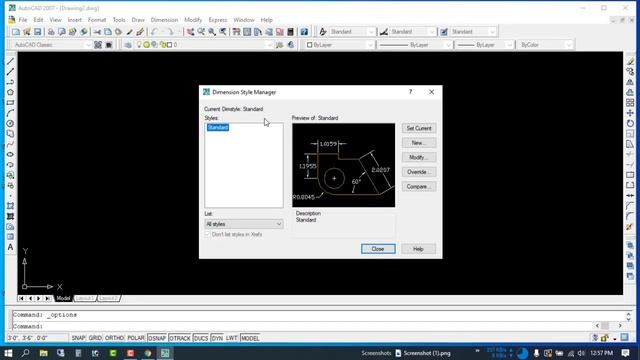640x360 pixels.
Task: Click the Copy icon in Standard toolbar
Action: tap(108, 32)
